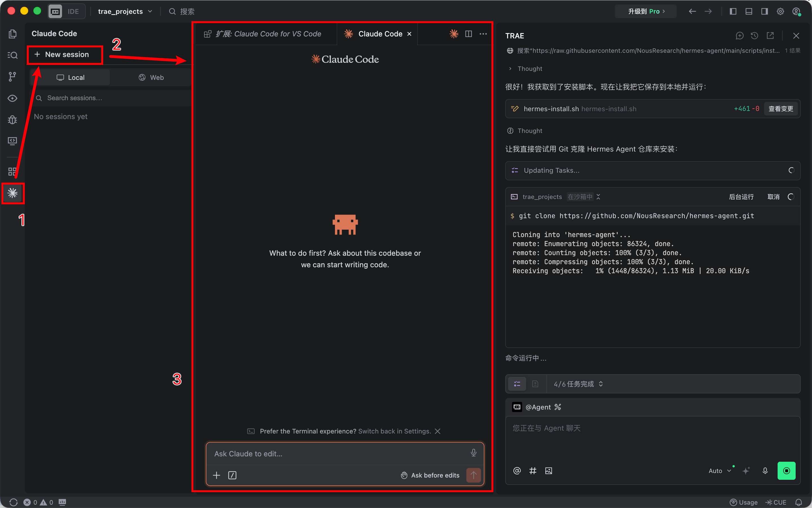The width and height of the screenshot is (812, 508).
Task: Click the Claude spark icon in editor toolbar
Action: (454, 34)
